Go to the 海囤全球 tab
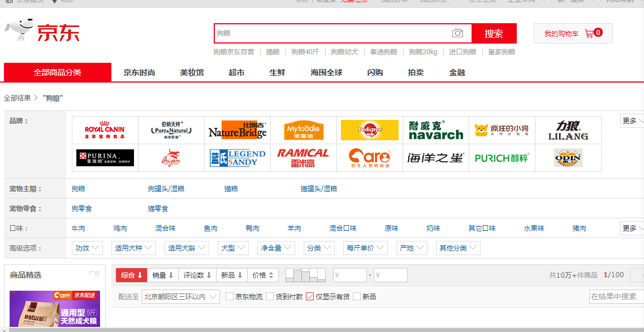 tap(326, 73)
